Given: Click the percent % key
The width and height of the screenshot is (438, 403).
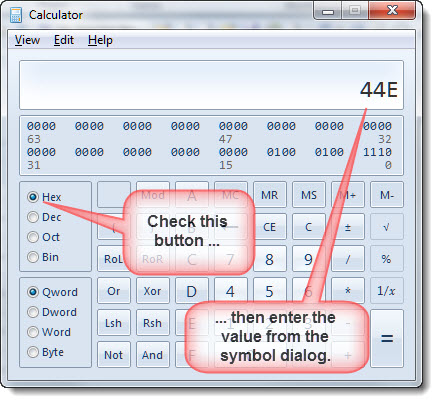Looking at the screenshot, I should [387, 259].
